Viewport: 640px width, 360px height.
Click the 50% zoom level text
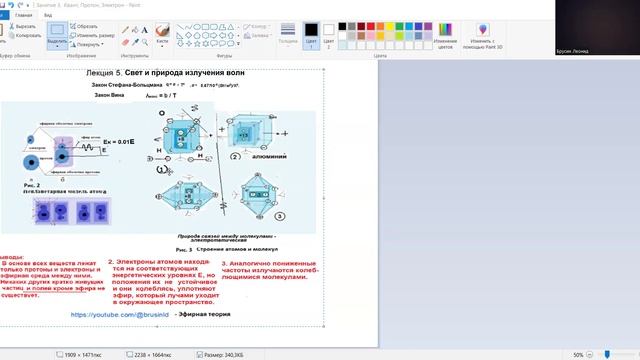coord(578,355)
